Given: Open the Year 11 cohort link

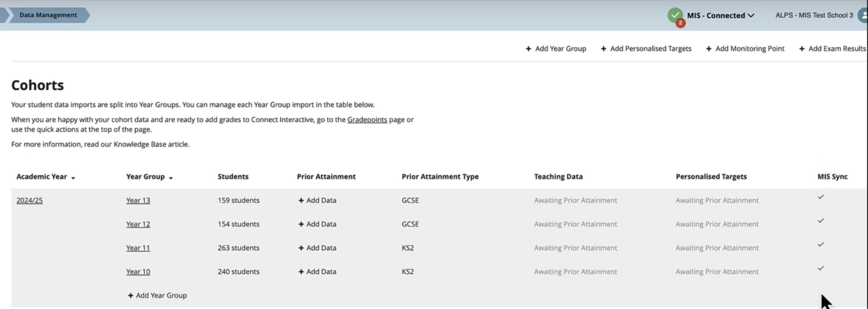Looking at the screenshot, I should pyautogui.click(x=138, y=248).
